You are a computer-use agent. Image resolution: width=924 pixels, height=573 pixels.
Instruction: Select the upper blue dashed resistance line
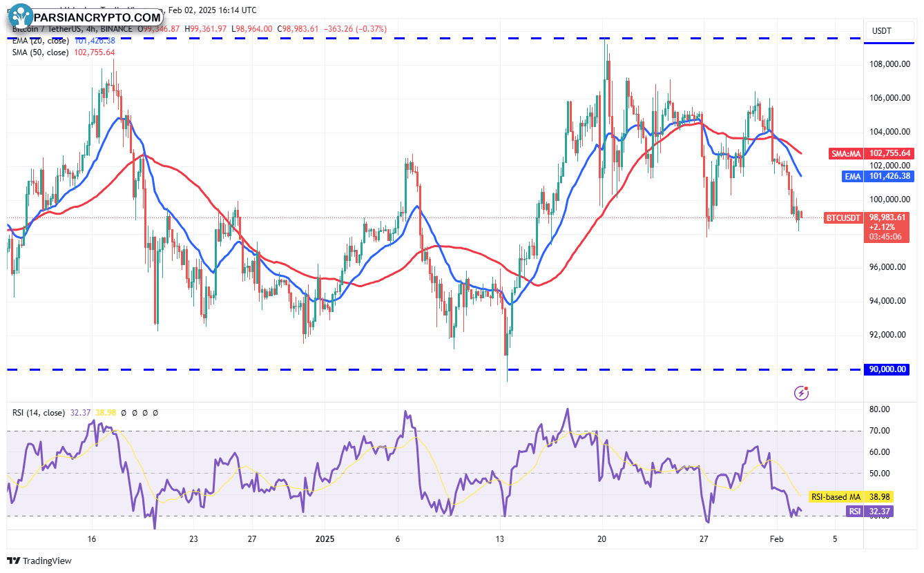[434, 39]
